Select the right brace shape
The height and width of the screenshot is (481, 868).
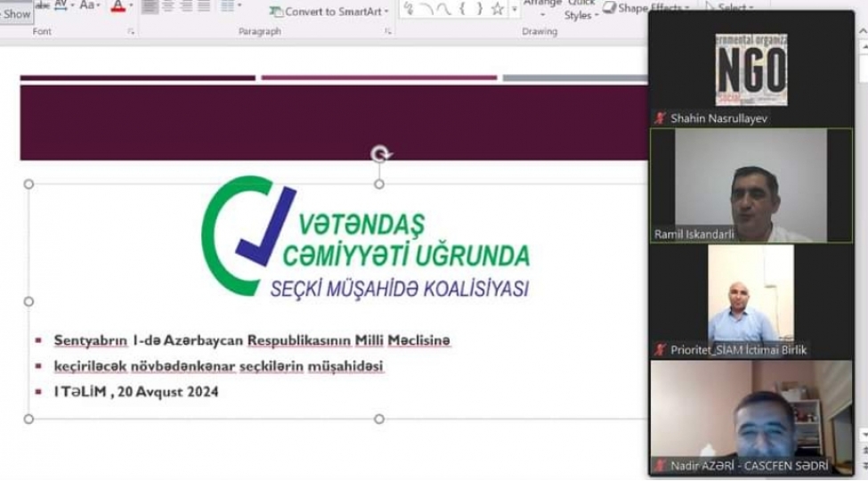pyautogui.click(x=479, y=8)
